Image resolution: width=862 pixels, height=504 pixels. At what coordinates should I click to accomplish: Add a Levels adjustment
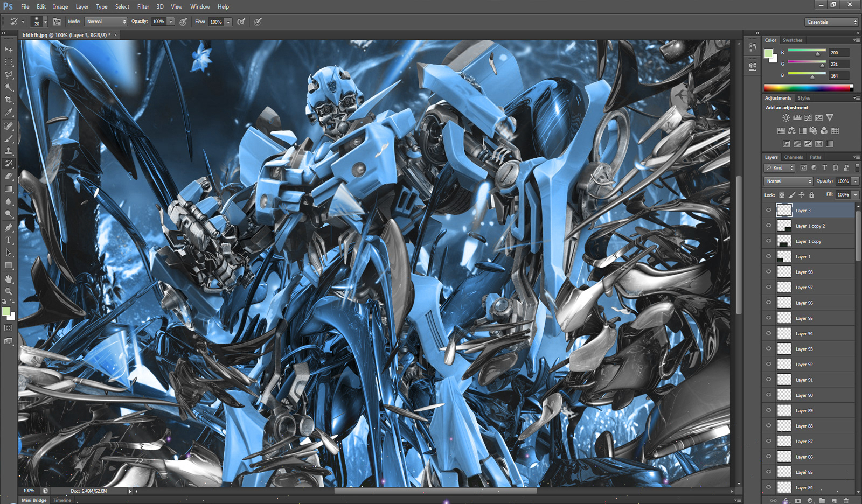(x=797, y=117)
